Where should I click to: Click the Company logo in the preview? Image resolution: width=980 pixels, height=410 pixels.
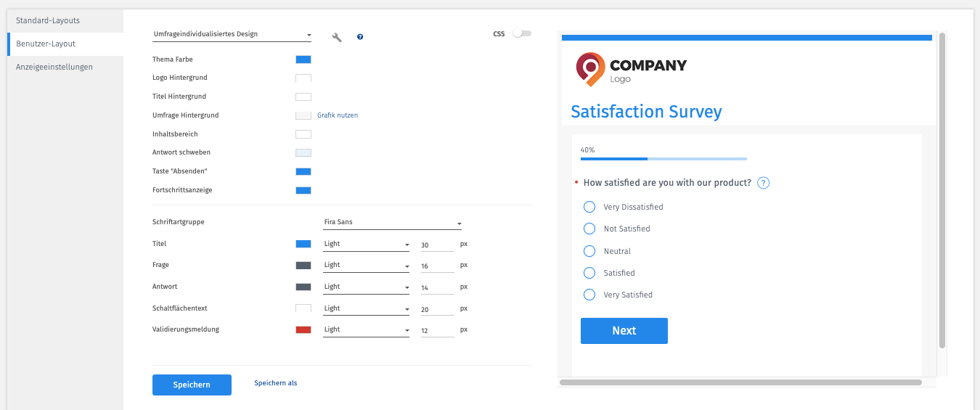631,69
